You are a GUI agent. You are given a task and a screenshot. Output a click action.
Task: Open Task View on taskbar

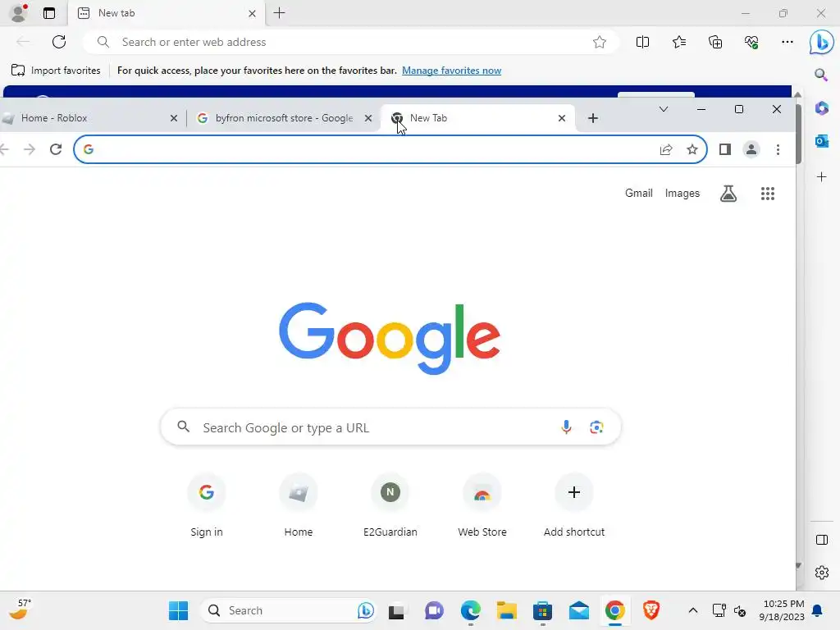click(x=396, y=610)
